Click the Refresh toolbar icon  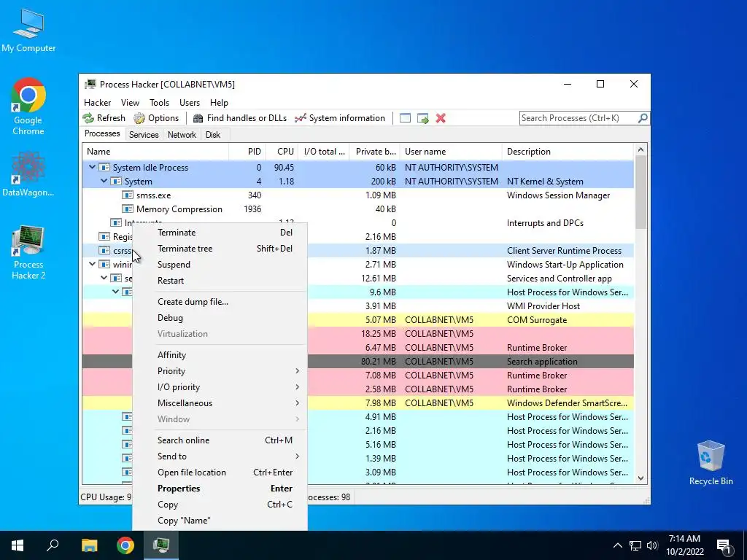coord(88,118)
